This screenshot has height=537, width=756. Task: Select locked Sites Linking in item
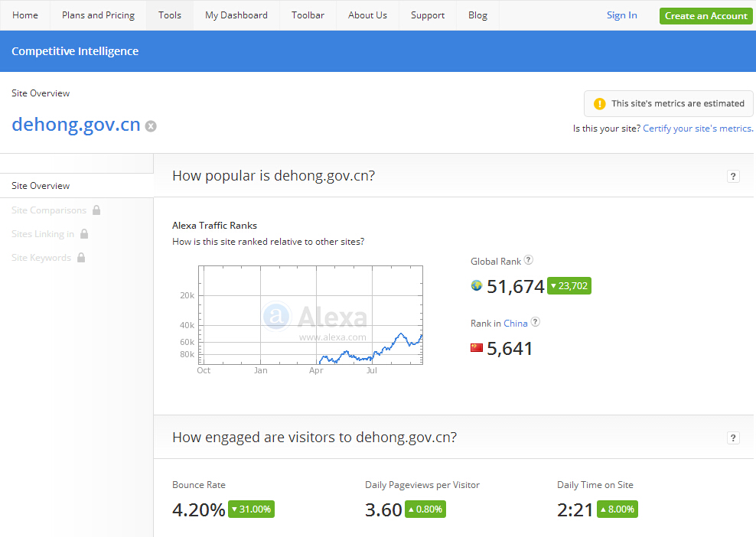coord(43,234)
